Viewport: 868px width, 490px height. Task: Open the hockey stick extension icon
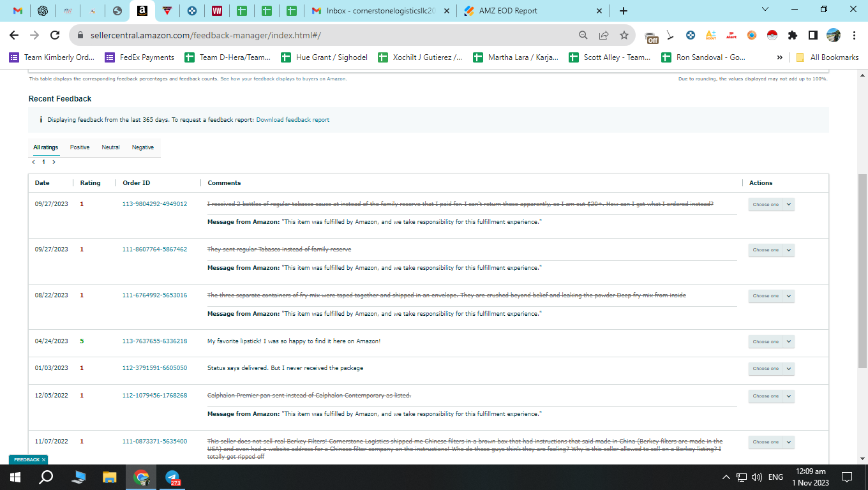click(x=670, y=35)
